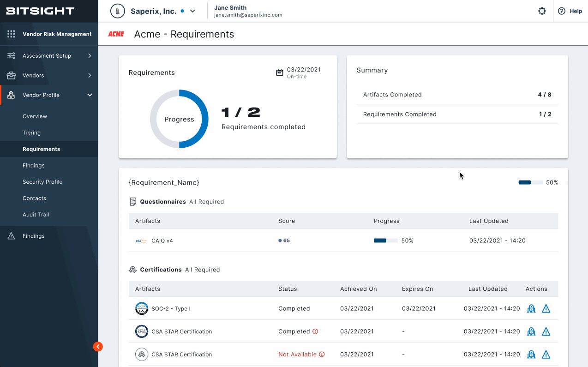Click the CAIQ v4 CSA logo
The image size is (588, 367).
(x=141, y=241)
